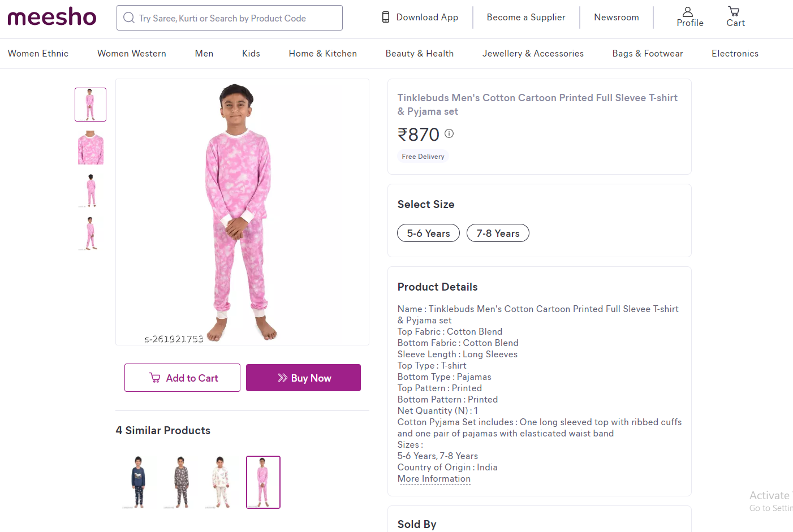Viewport: 793px width, 532px height.
Task: View the second close-up product thumbnail
Action: tap(90, 148)
